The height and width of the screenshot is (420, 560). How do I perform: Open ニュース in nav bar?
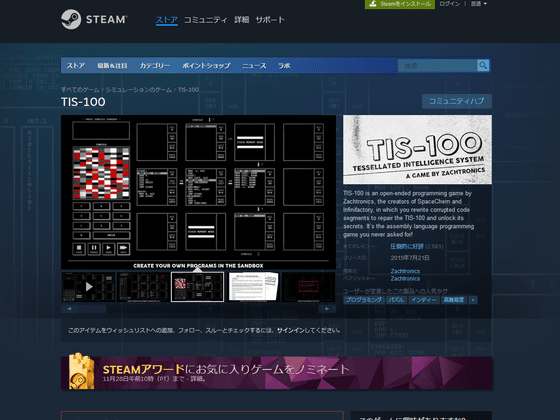point(254,66)
